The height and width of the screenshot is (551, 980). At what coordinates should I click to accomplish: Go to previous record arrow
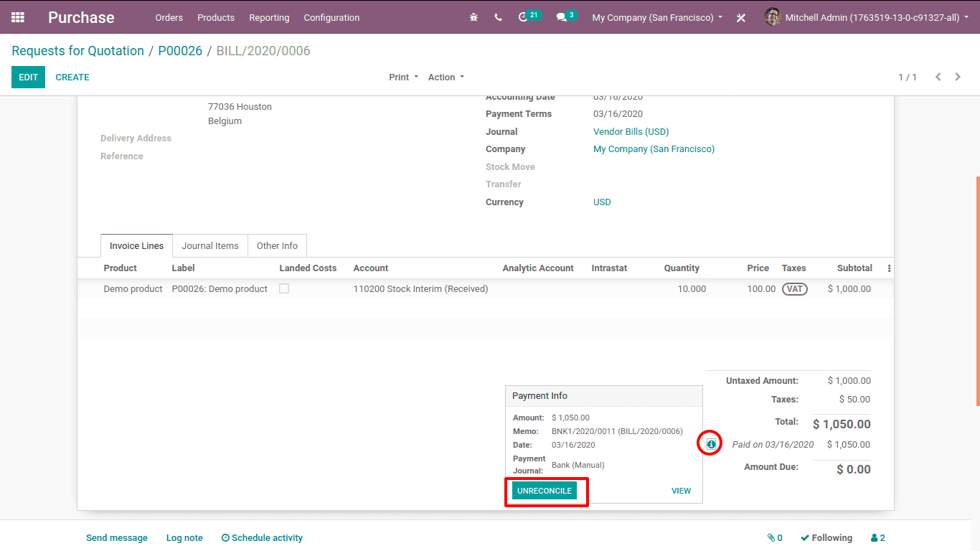938,77
